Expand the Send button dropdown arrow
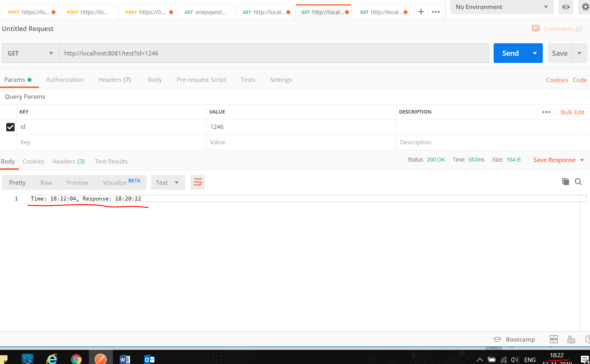This screenshot has width=590, height=364. pos(535,53)
